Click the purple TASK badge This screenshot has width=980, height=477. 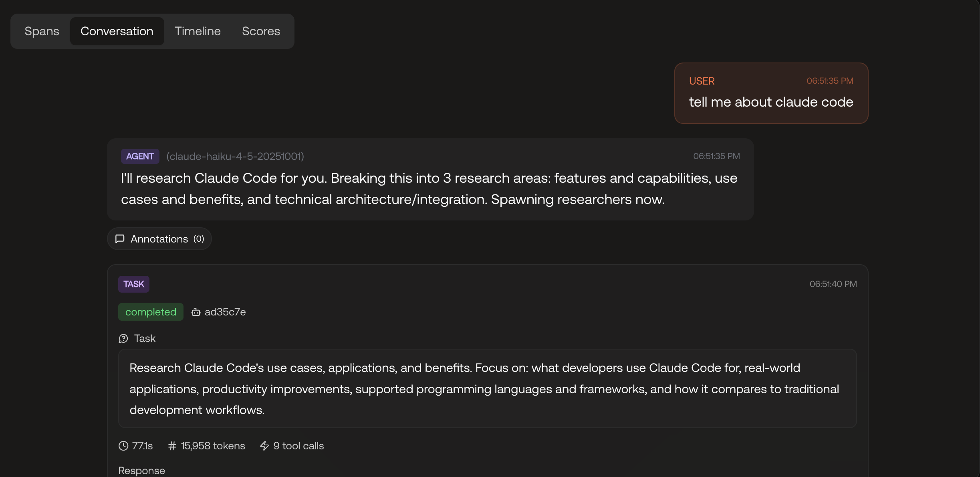[133, 284]
